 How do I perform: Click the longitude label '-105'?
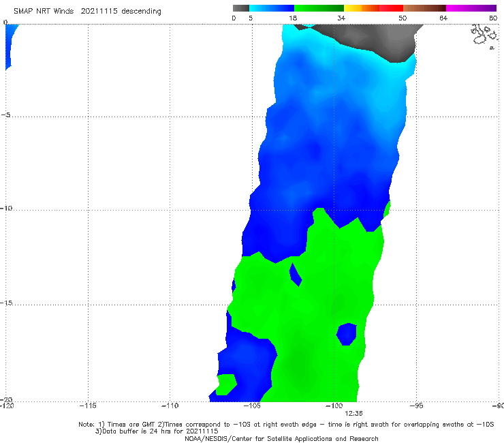click(252, 406)
